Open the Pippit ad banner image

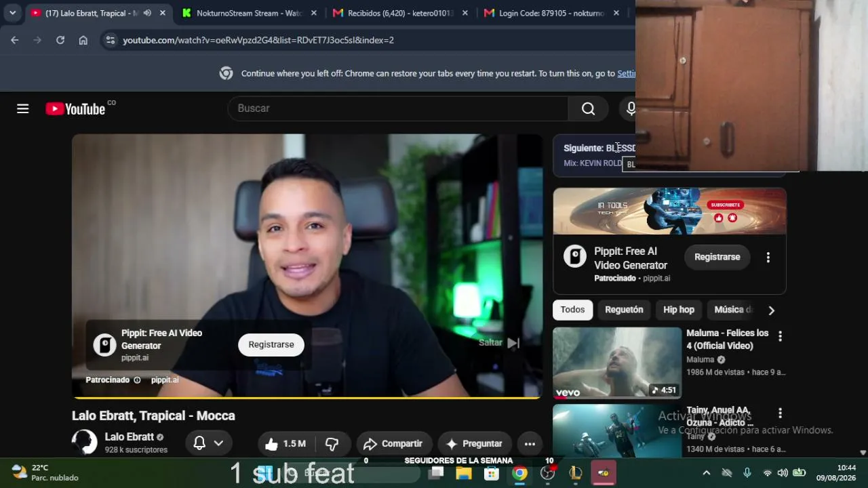pos(669,211)
